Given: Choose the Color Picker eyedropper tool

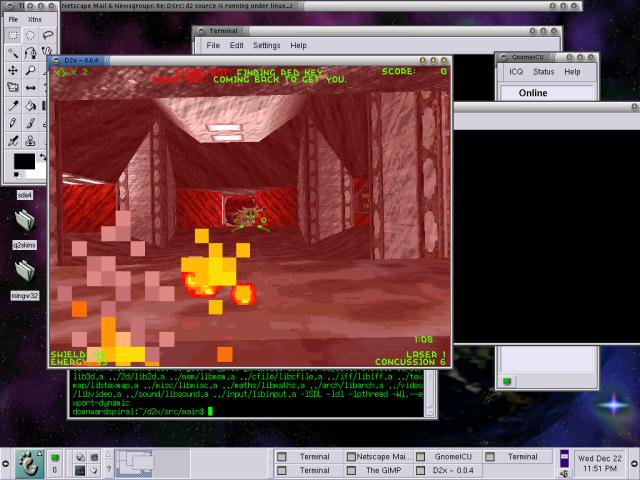Looking at the screenshot, I should point(13,105).
